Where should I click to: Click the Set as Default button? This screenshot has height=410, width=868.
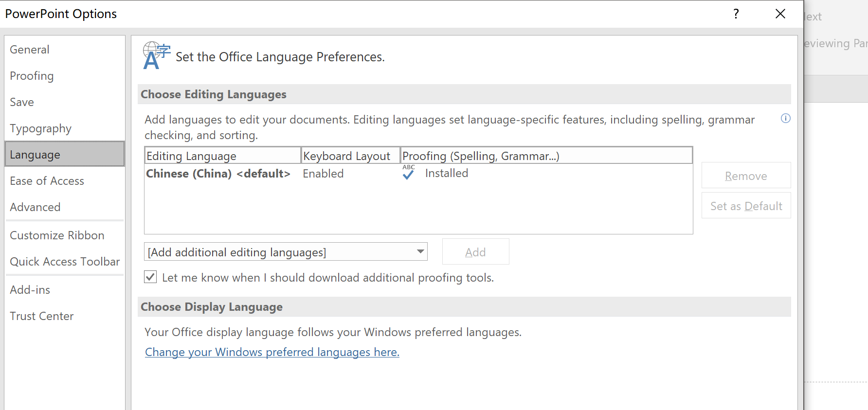746,206
